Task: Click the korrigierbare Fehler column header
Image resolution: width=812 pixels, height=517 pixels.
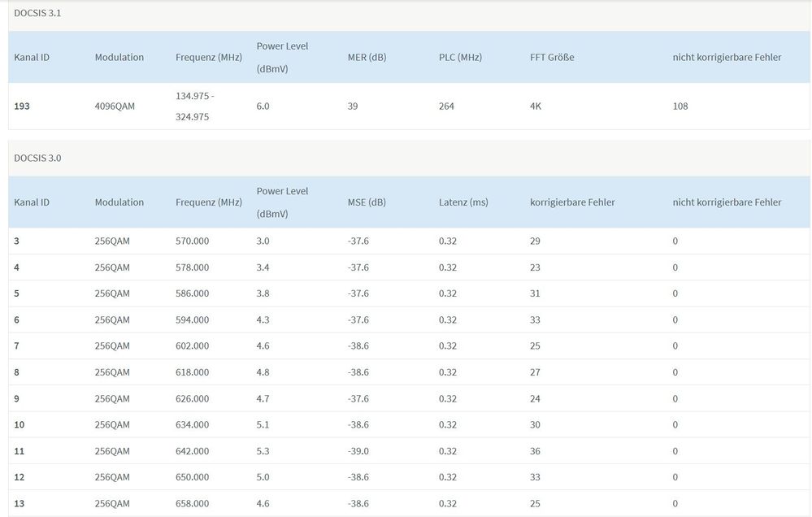Action: [x=572, y=202]
